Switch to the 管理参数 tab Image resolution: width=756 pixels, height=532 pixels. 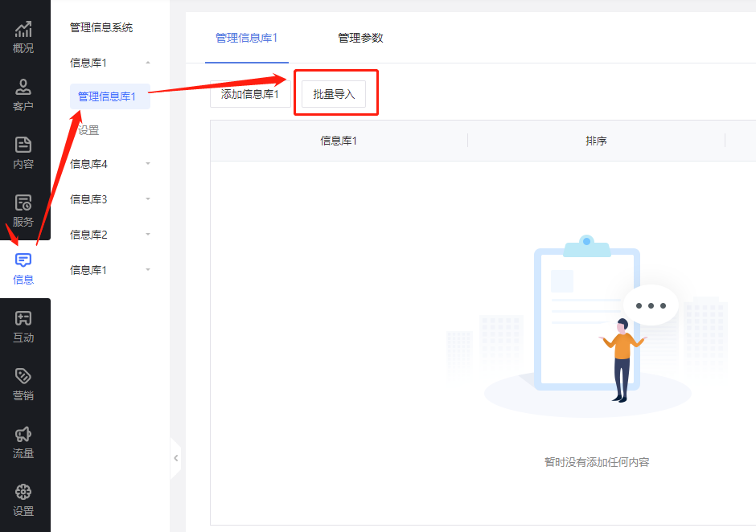[360, 37]
